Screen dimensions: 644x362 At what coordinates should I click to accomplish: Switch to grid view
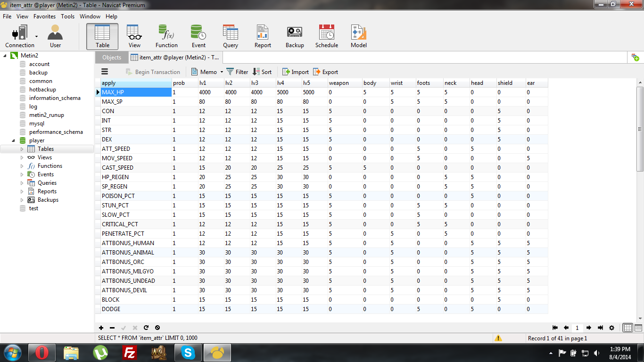(628, 328)
